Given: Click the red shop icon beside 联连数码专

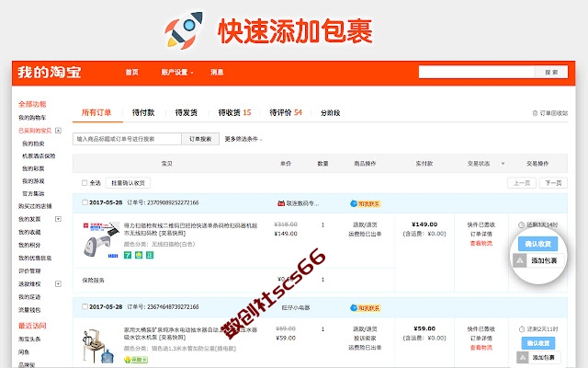Looking at the screenshot, I should (x=281, y=203).
